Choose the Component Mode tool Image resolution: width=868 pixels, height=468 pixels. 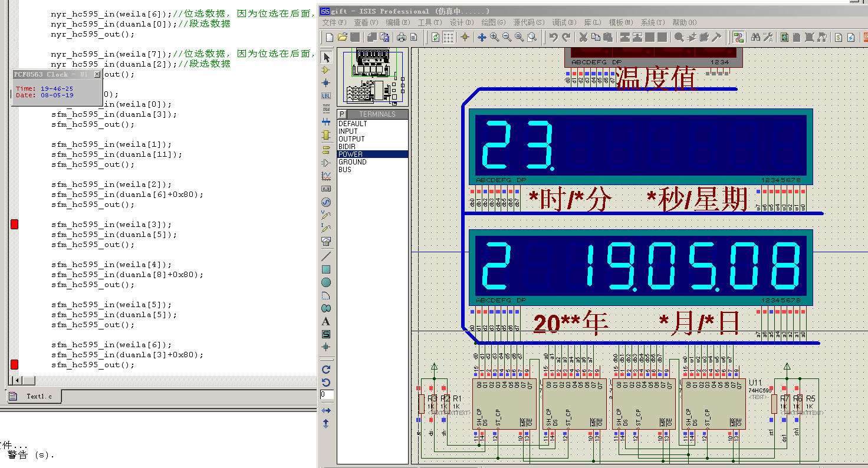[x=326, y=70]
